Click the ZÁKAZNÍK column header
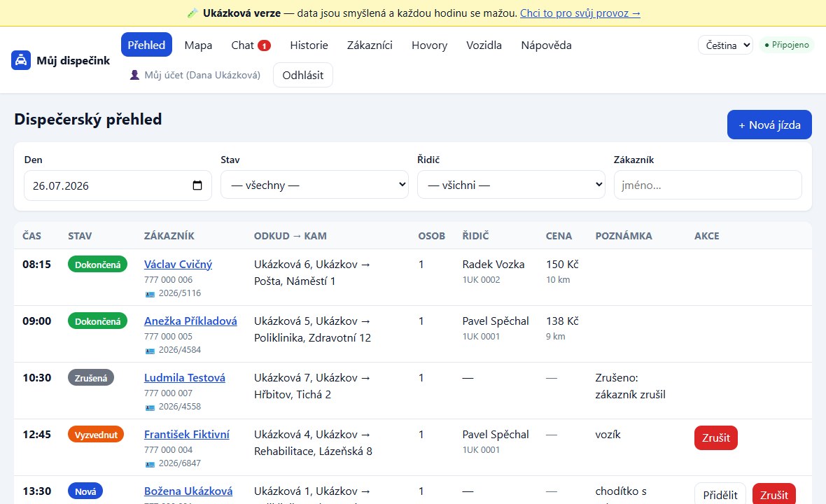 point(169,236)
